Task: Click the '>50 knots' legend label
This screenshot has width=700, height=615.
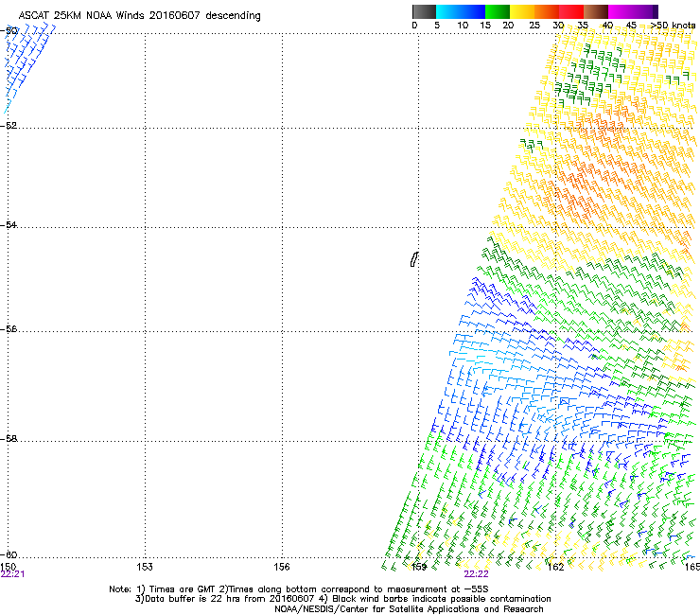Action: pyautogui.click(x=674, y=25)
